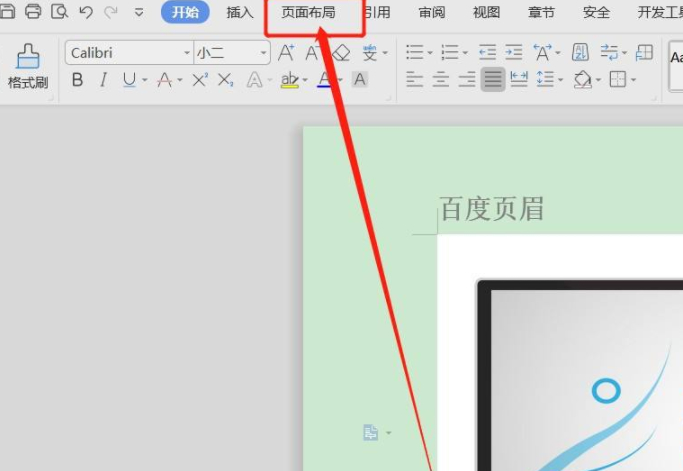Open borders dropdown arrow
The width and height of the screenshot is (683, 471).
point(633,80)
